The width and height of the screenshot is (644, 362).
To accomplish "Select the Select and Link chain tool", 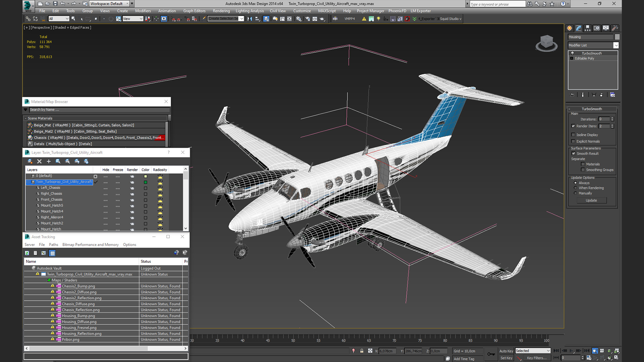I will (28, 19).
